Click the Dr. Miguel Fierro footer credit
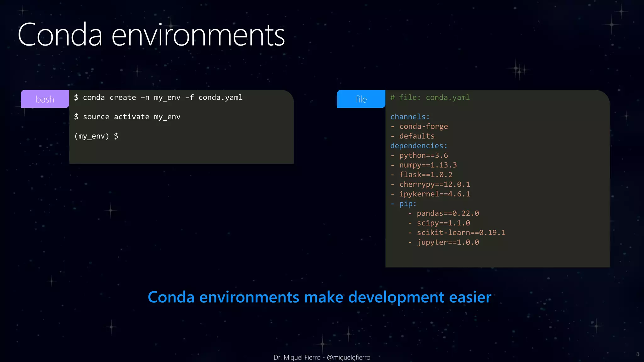Image resolution: width=644 pixels, height=362 pixels. coord(322,357)
